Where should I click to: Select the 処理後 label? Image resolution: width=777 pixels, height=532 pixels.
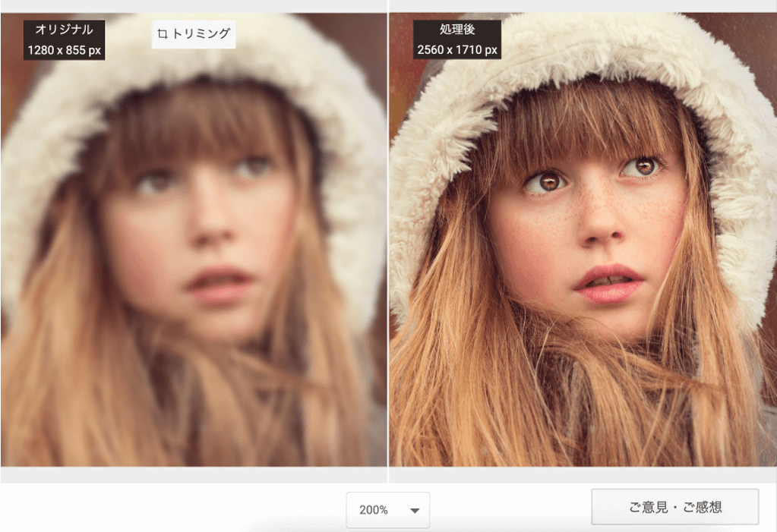click(456, 30)
